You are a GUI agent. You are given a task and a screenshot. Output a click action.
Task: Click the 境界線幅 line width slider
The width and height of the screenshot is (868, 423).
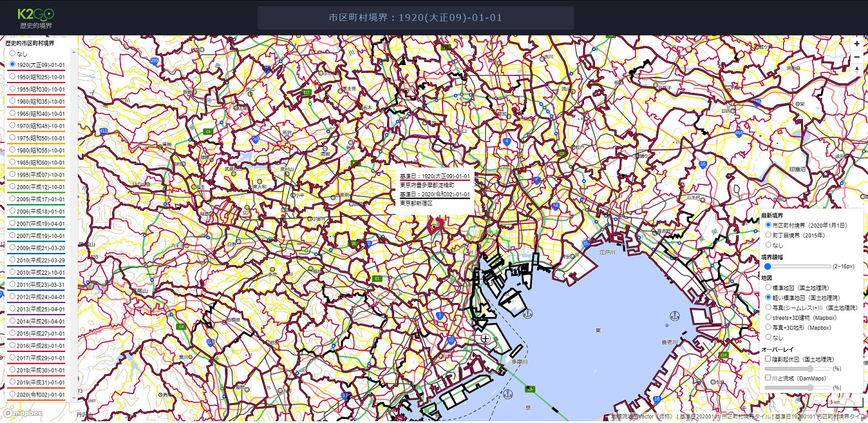797,266
